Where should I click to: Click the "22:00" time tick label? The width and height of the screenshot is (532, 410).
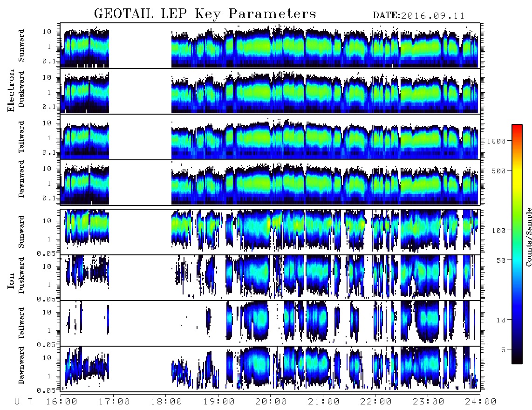pyautogui.click(x=376, y=402)
